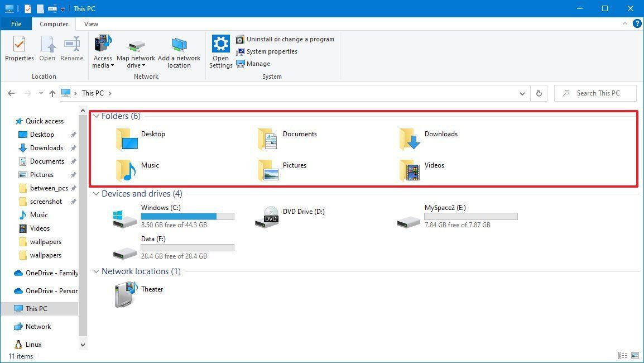Viewport: 644px width, 363px height.
Task: Refresh the current folder view
Action: click(538, 93)
